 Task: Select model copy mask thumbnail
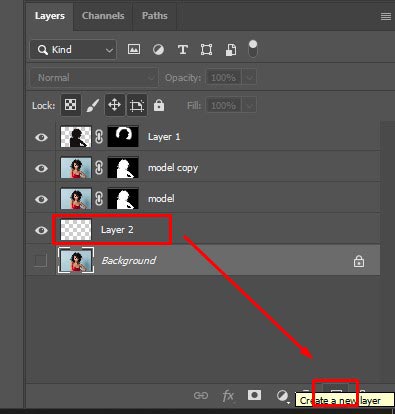pyautogui.click(x=123, y=167)
